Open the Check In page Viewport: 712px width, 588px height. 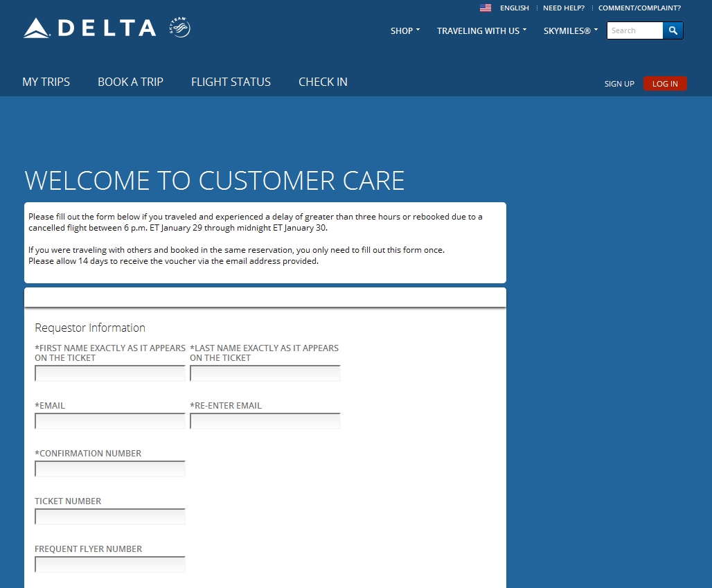[323, 82]
